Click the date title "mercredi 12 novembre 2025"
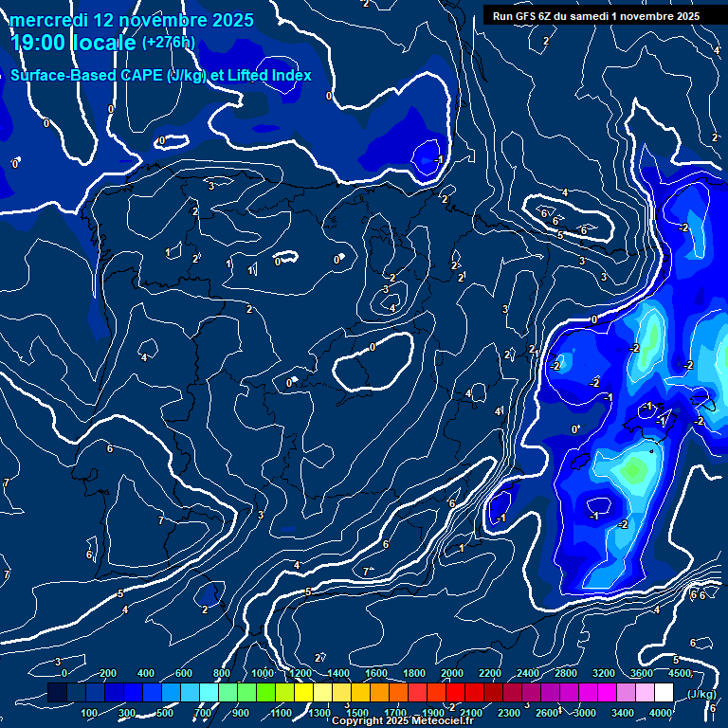Image resolution: width=728 pixels, height=728 pixels. pos(132,20)
